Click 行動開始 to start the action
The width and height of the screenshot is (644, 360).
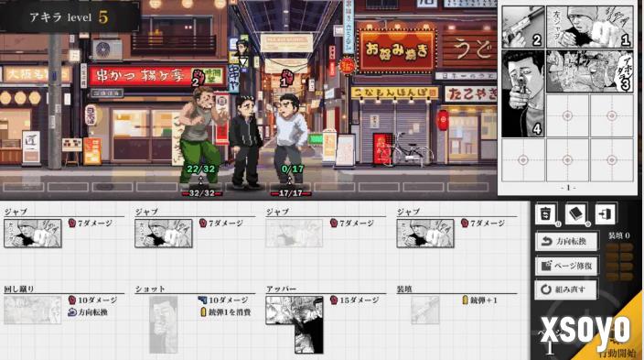click(617, 353)
